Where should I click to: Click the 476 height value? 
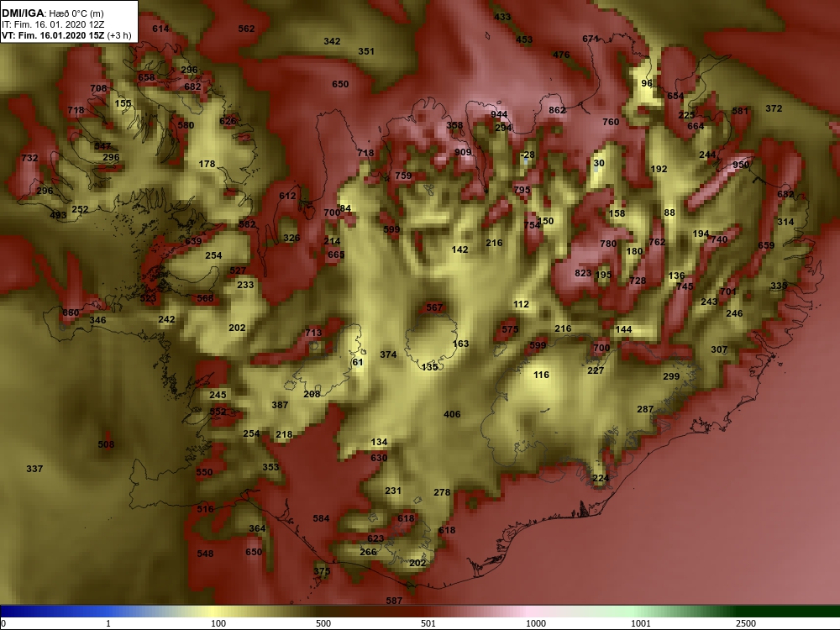(x=561, y=55)
